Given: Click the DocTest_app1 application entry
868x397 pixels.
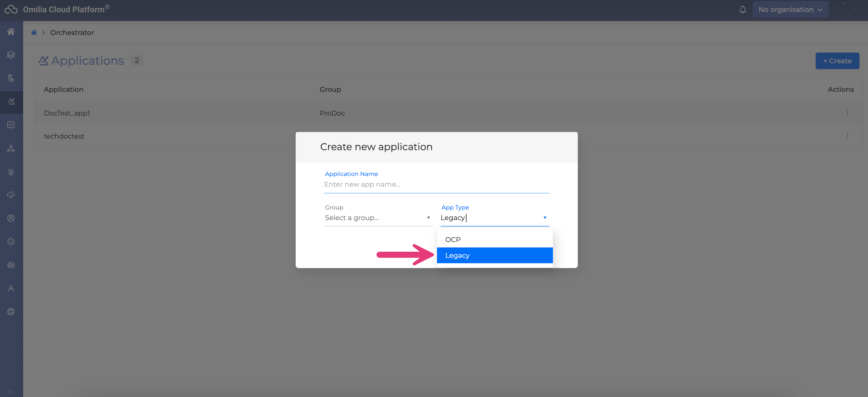Looking at the screenshot, I should [x=66, y=113].
